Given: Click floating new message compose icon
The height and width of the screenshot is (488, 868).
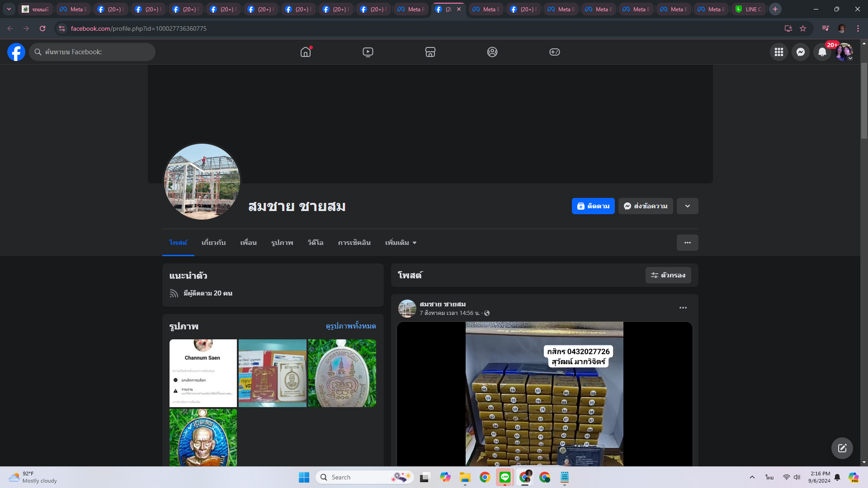Looking at the screenshot, I should (x=842, y=448).
